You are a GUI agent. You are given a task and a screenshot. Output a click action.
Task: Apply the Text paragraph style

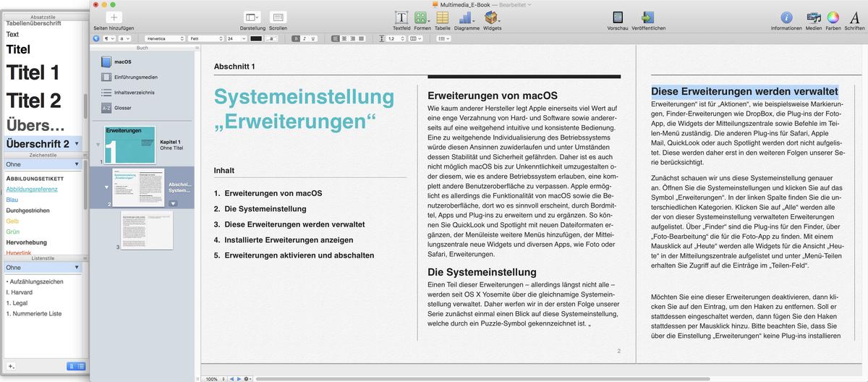(x=13, y=34)
